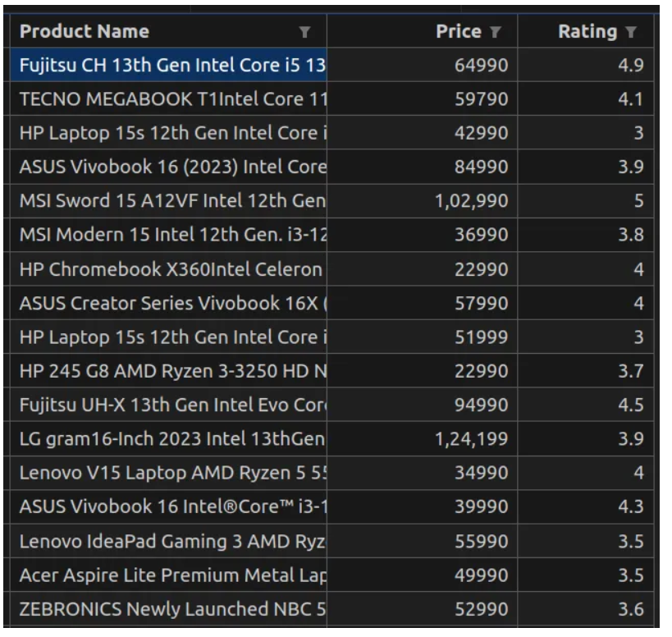The width and height of the screenshot is (672, 637).
Task: Click price cell 49990
Action: point(422,575)
